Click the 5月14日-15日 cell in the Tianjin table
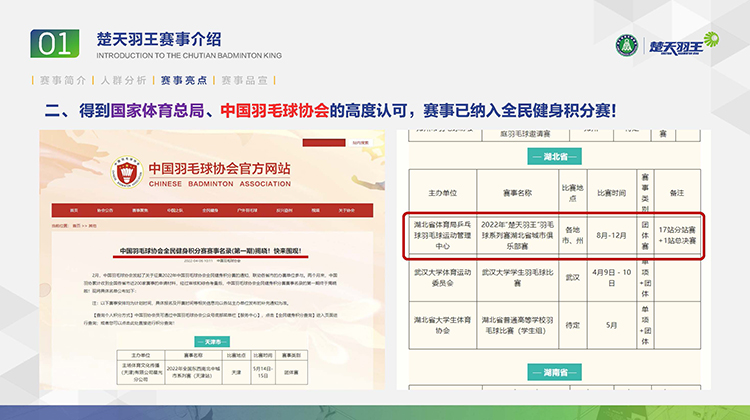This screenshot has width=750, height=420. (x=263, y=372)
